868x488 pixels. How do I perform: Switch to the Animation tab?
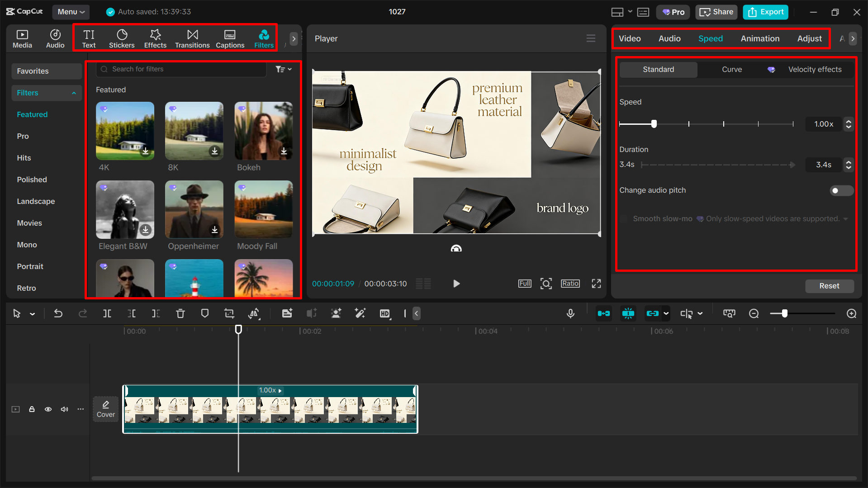coord(760,38)
